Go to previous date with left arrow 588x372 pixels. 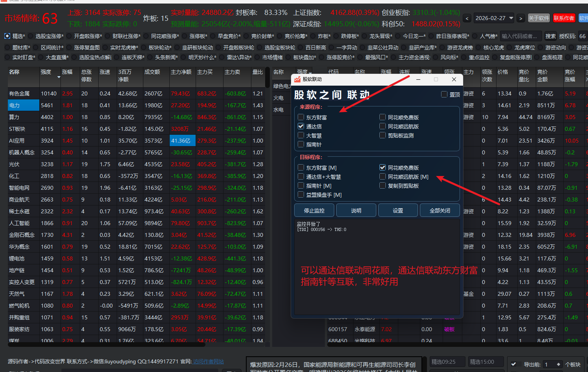pyautogui.click(x=467, y=18)
